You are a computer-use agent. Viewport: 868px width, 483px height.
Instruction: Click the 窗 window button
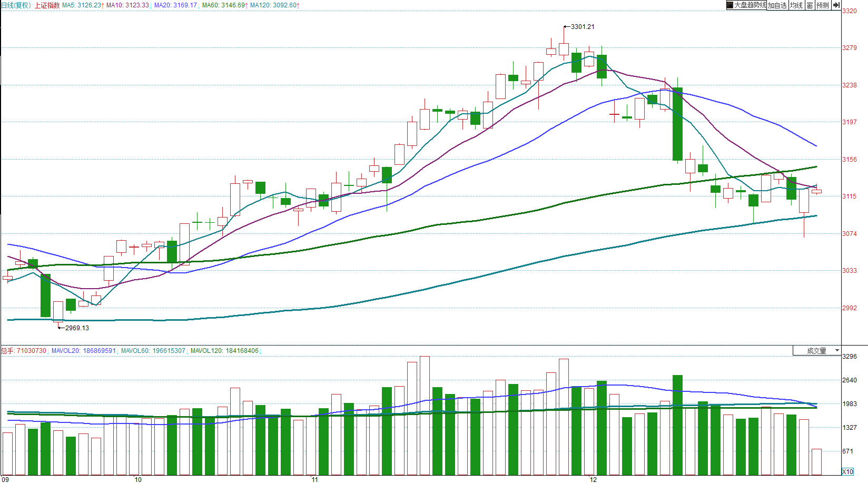[810, 5]
